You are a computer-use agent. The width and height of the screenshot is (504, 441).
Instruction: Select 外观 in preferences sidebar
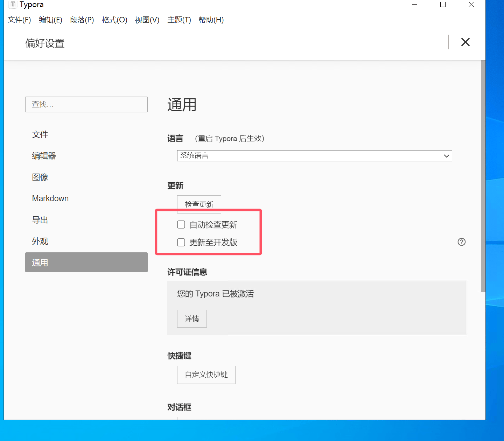click(x=86, y=241)
